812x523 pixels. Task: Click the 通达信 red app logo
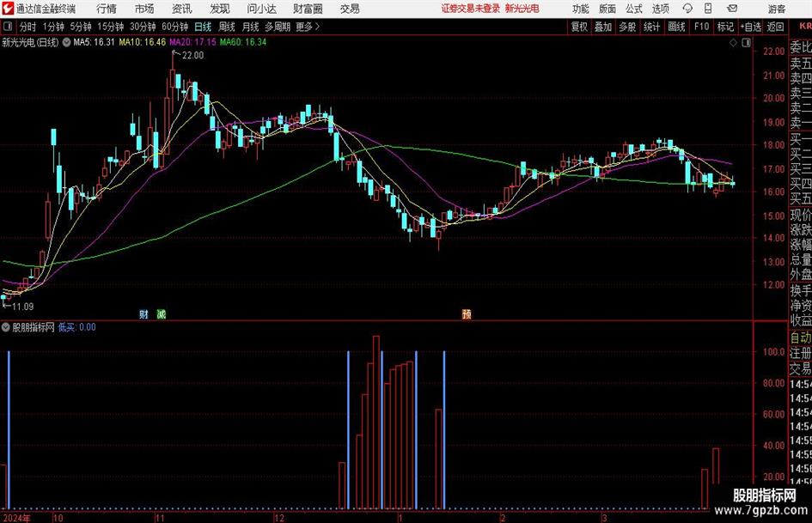click(x=8, y=9)
